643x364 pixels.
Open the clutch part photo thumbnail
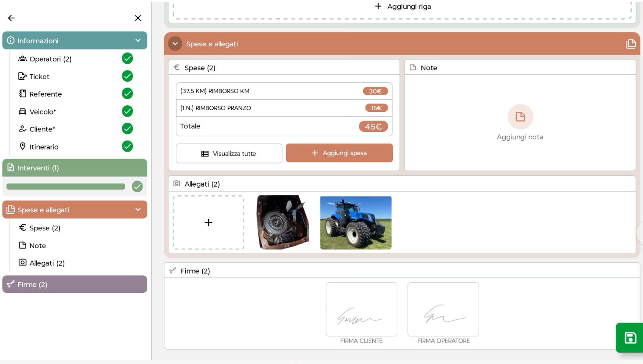click(283, 222)
